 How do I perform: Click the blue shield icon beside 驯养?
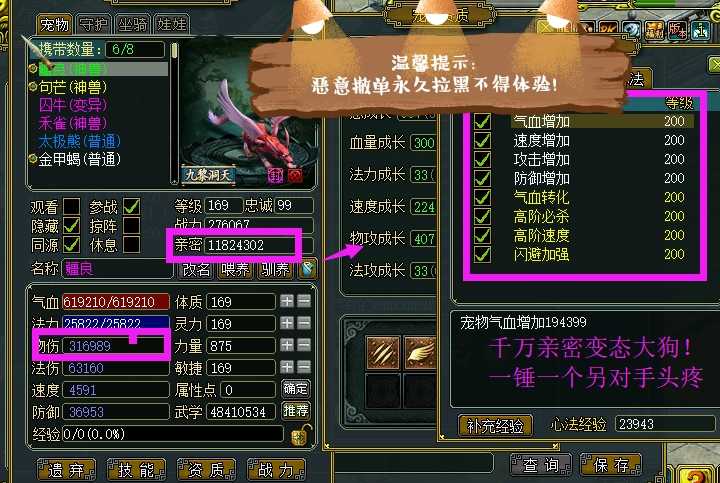tap(307, 269)
